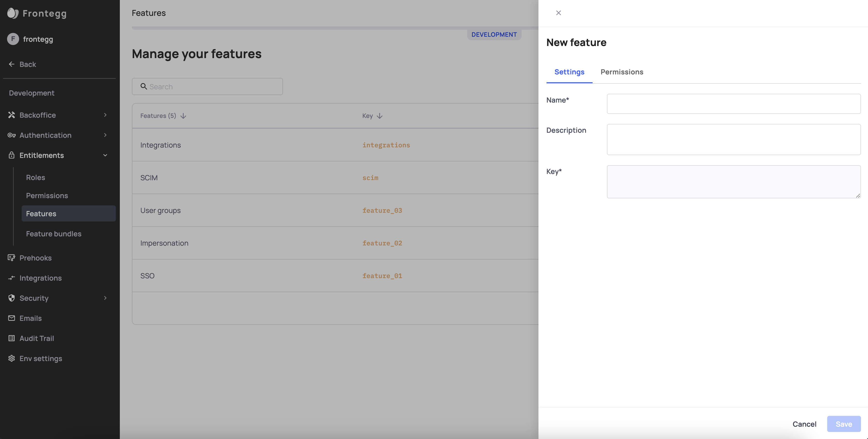
Task: Click the Name input field
Action: [733, 104]
